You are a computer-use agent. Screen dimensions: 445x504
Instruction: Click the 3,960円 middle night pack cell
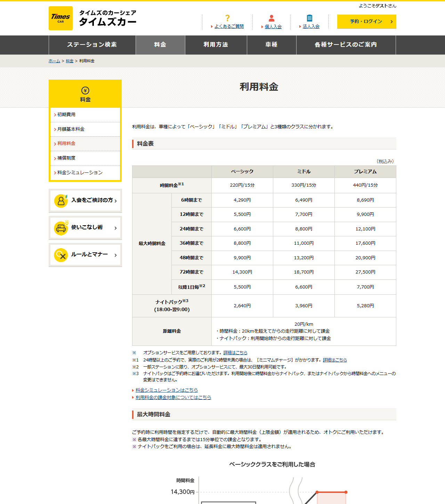(x=304, y=306)
